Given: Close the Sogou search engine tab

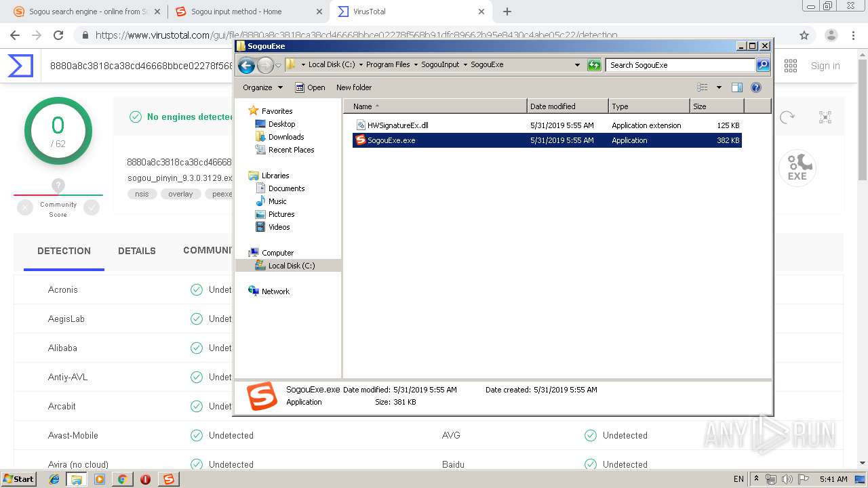Looking at the screenshot, I should (x=157, y=12).
